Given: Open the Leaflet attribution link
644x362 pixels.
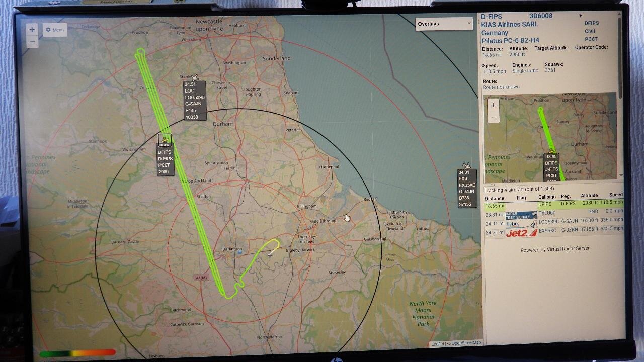Looking at the screenshot, I should click(x=438, y=344).
